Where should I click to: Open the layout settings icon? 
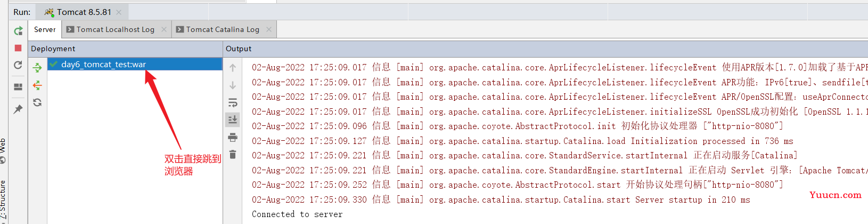[x=18, y=87]
